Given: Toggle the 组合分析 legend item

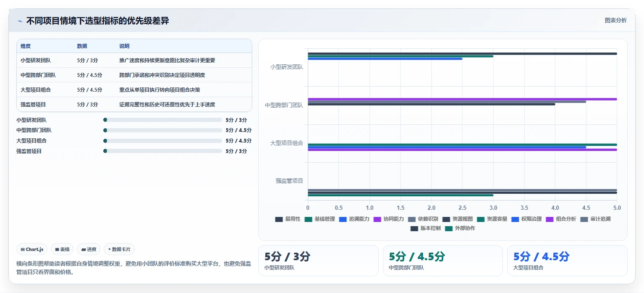Looking at the screenshot, I should click(560, 219).
